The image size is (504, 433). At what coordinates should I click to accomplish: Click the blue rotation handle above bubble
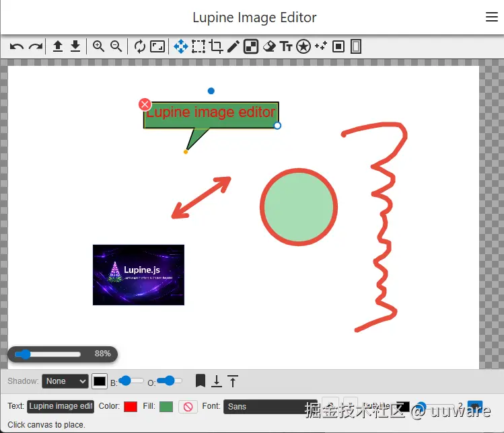coord(211,91)
